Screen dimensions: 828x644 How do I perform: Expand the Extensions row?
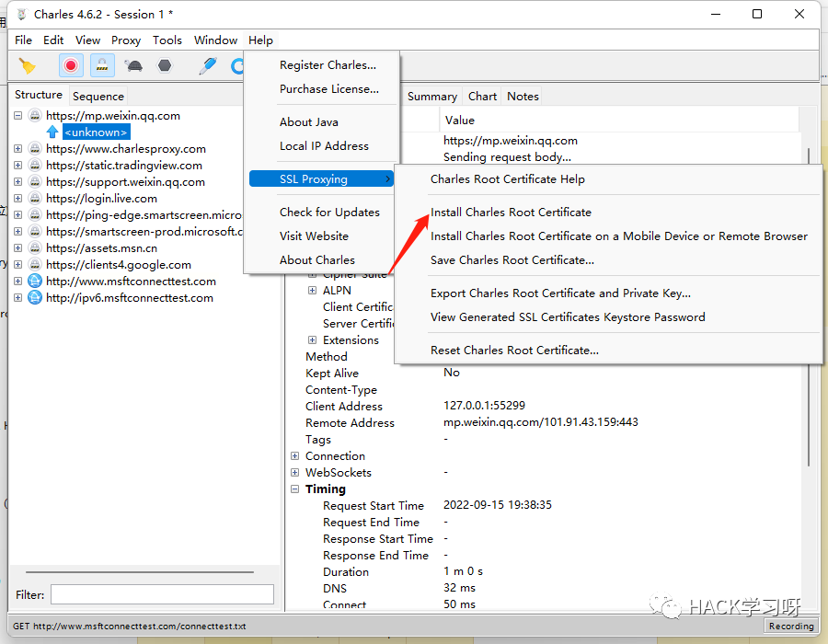click(x=313, y=340)
